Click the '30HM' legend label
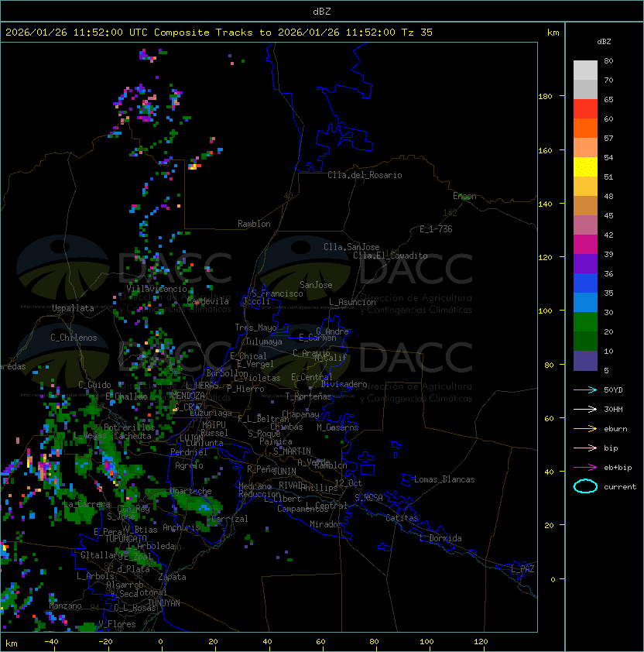The image size is (644, 652). click(613, 410)
